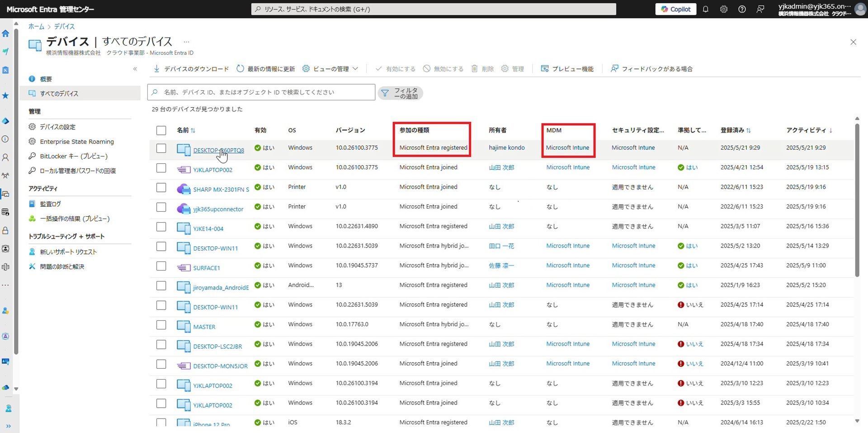Click デバイスのダウンロード in the toolbar
Image resolution: width=868 pixels, height=433 pixels.
pos(191,69)
